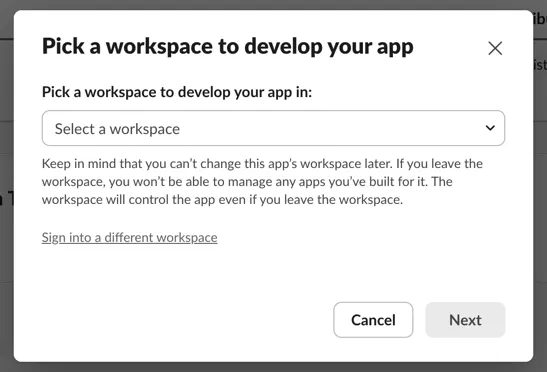Click the Next button
The image size is (547, 372).
[465, 320]
